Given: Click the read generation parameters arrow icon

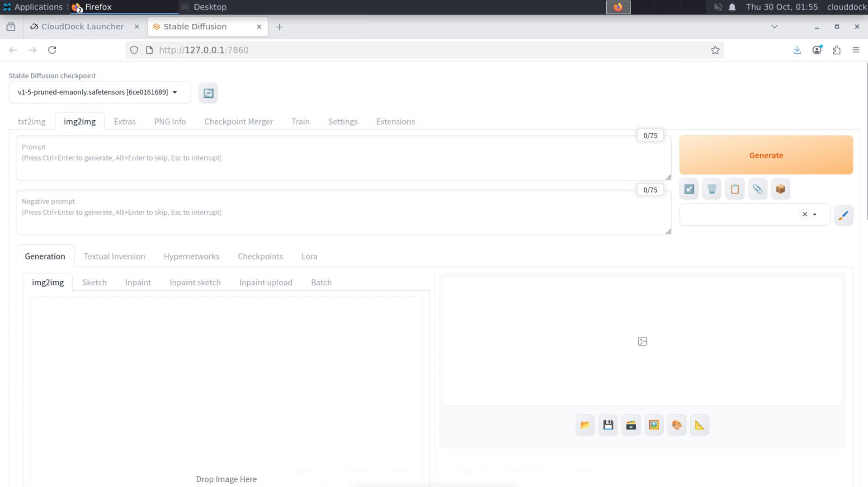Looking at the screenshot, I should pos(689,189).
